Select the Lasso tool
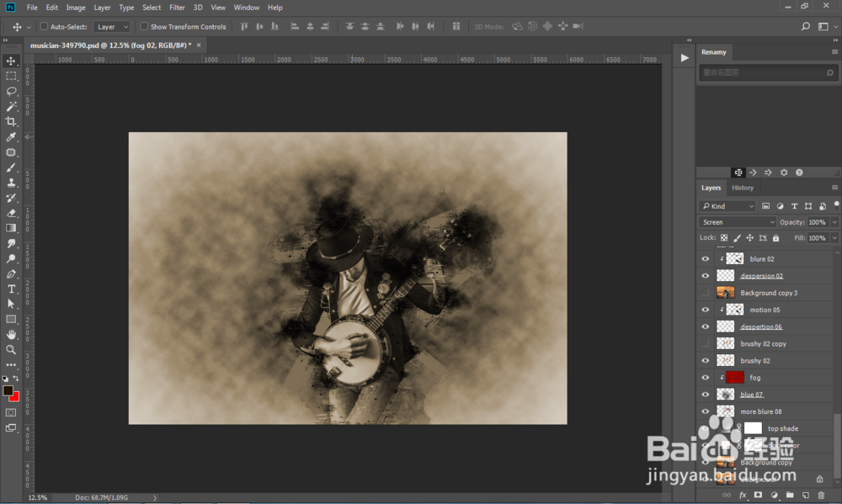Image resolution: width=842 pixels, height=504 pixels. [x=11, y=91]
